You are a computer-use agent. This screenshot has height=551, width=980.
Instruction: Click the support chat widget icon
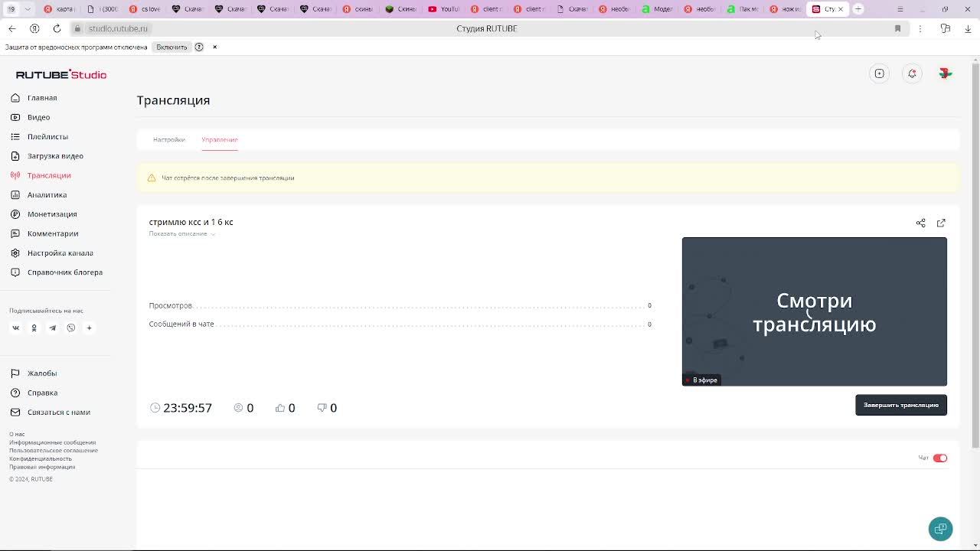(940, 529)
